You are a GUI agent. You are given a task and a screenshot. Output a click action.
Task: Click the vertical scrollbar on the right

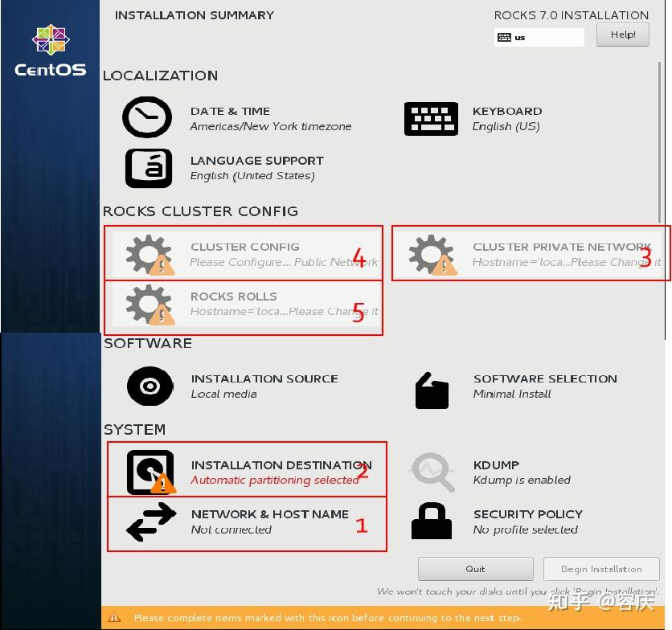pyautogui.click(x=660, y=142)
